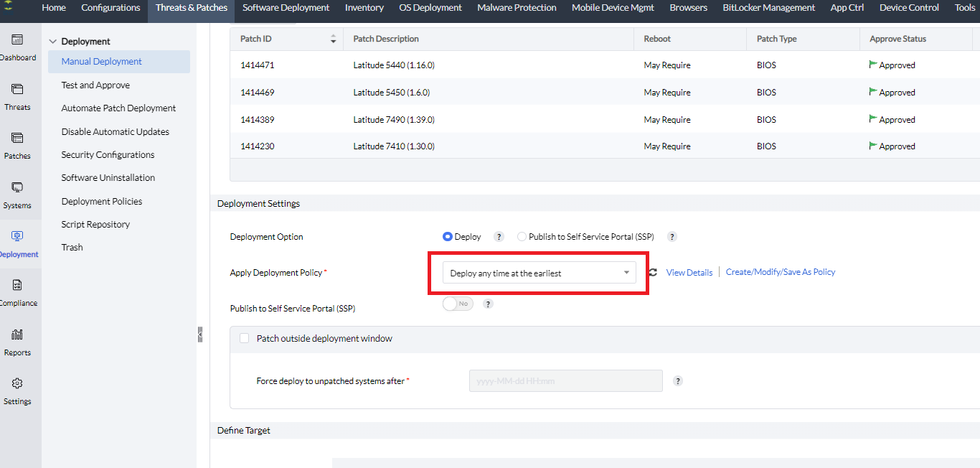Click help icon beside force deploy date field
This screenshot has width=980, height=468.
678,381
